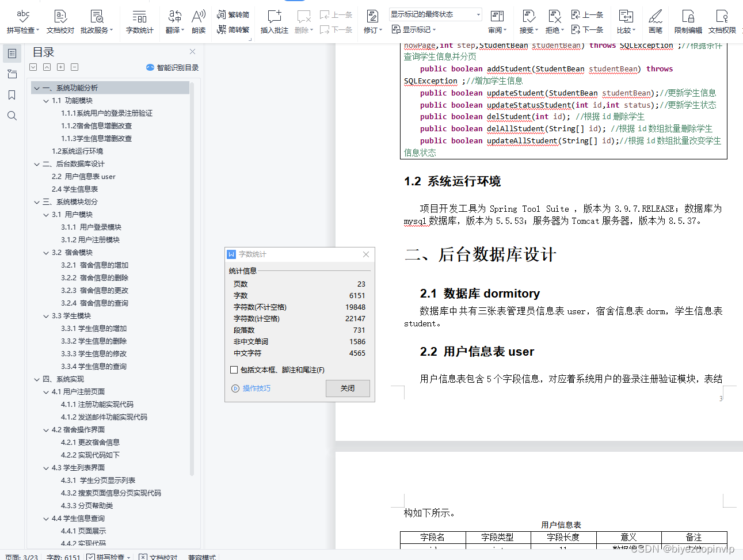Open the 比较 compare documents tool
The height and width of the screenshot is (560, 743).
pyautogui.click(x=626, y=22)
